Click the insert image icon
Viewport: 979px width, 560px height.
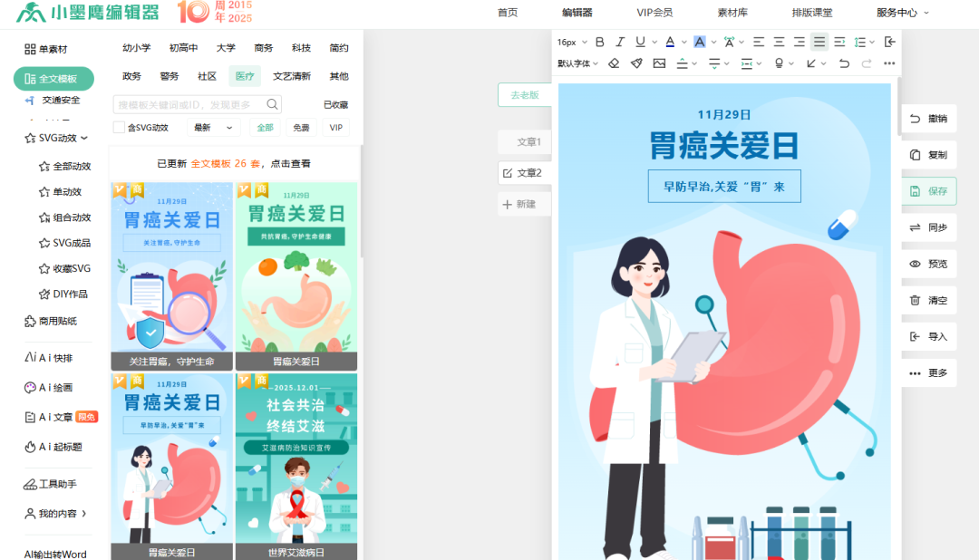661,63
